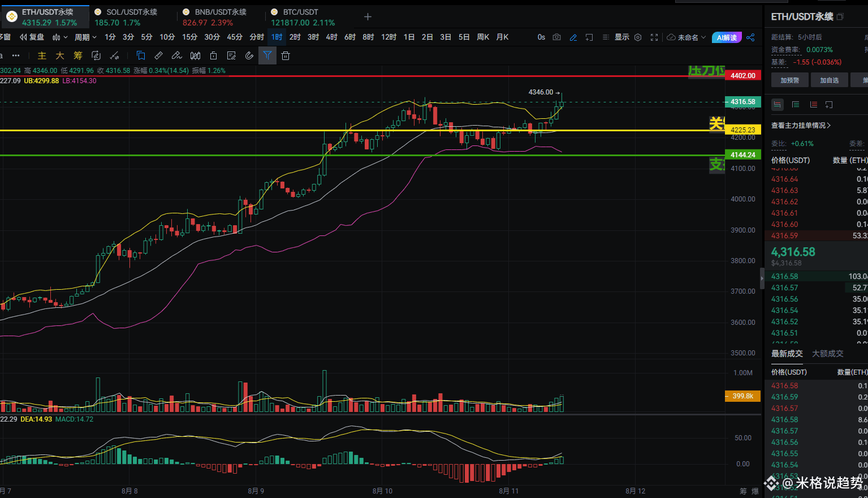Click the 4316.58 current price label on axis
Screen dimensions: 868x498
pos(743,102)
